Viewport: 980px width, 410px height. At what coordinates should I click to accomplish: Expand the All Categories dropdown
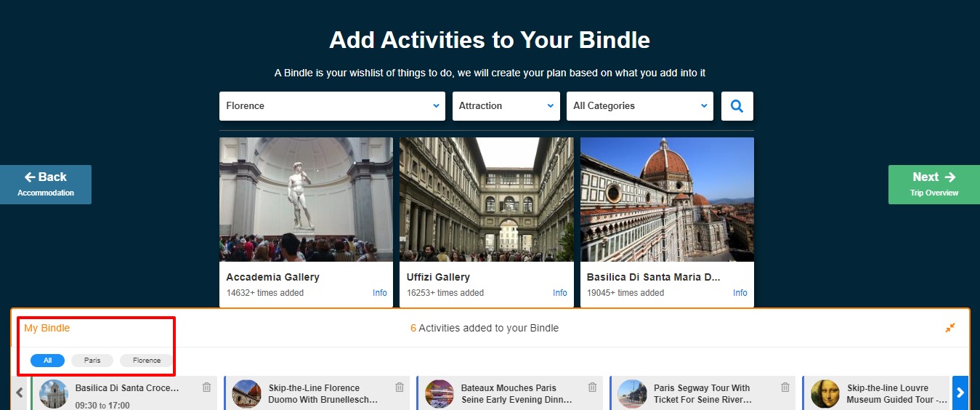[639, 106]
